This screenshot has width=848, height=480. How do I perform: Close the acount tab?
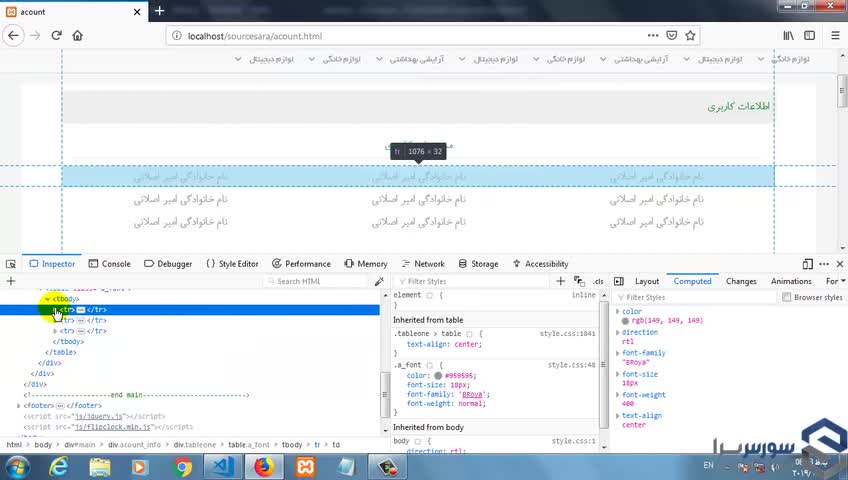(137, 11)
